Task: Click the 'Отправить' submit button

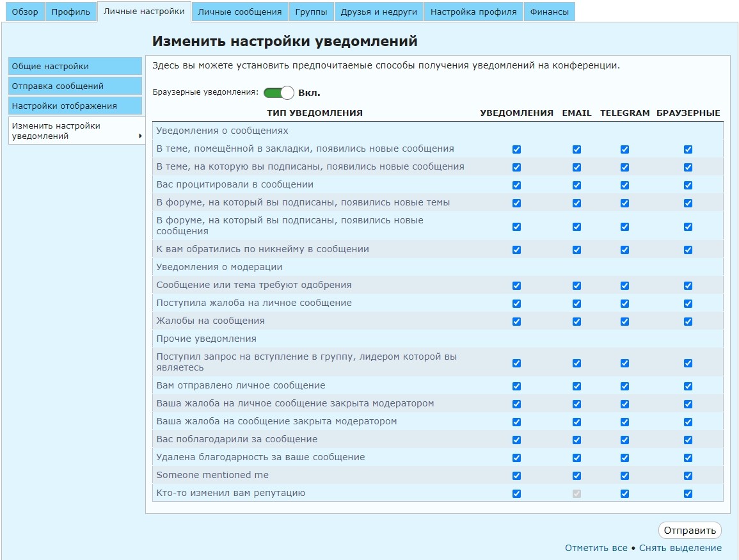Action: pyautogui.click(x=690, y=531)
